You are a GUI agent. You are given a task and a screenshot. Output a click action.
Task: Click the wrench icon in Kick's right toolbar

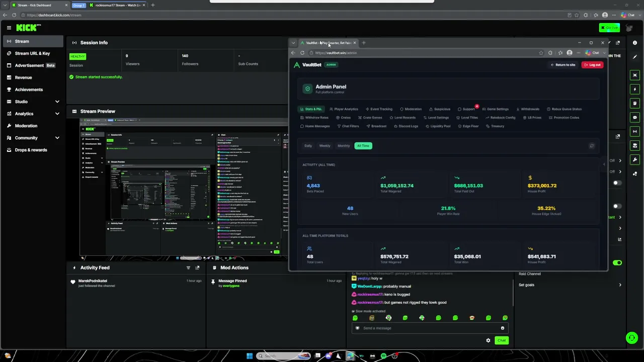635,159
